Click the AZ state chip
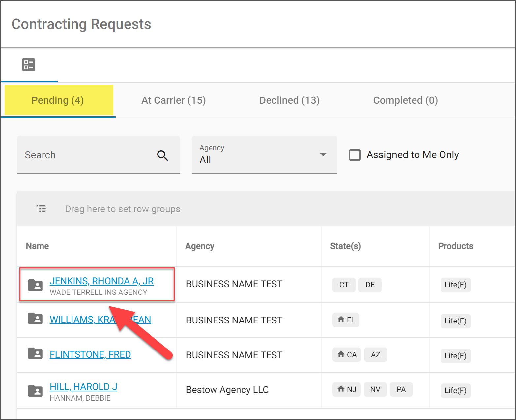The height and width of the screenshot is (420, 516). [375, 355]
